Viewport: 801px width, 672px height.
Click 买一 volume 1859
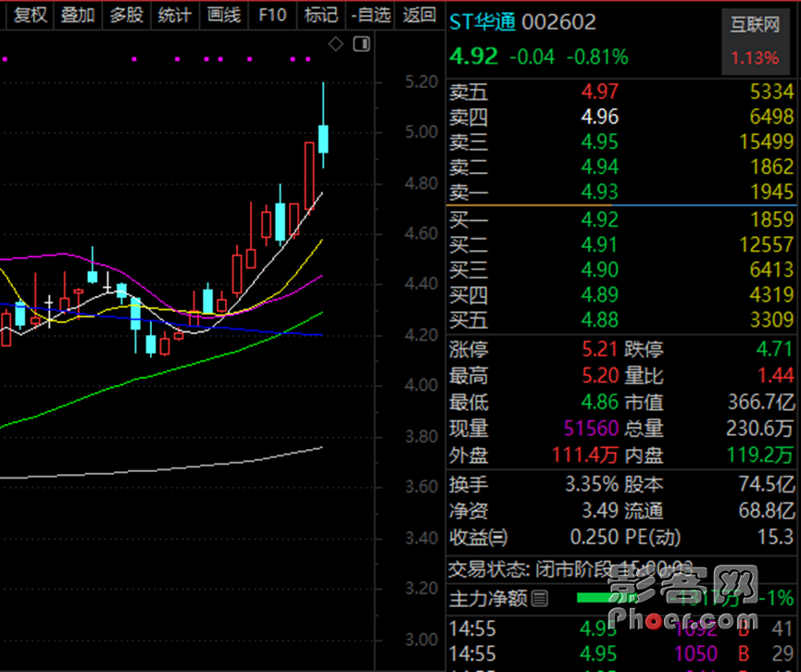pos(772,220)
